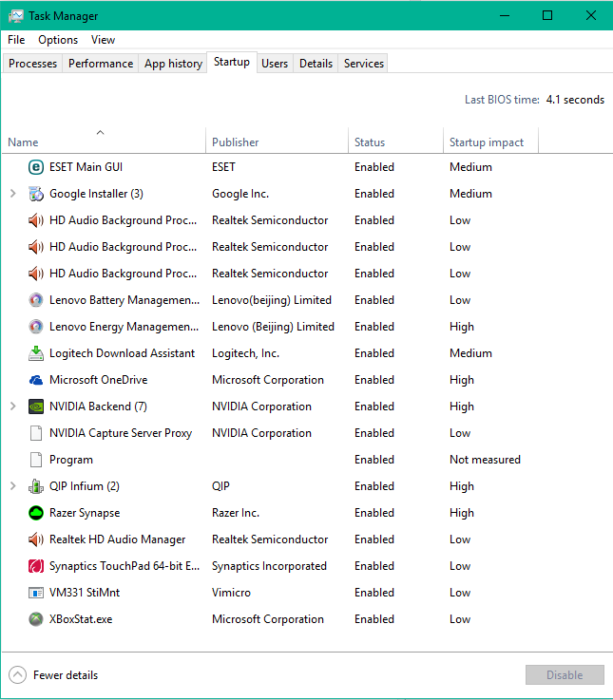Select NVIDIA Backend (7) entry name

(x=98, y=407)
